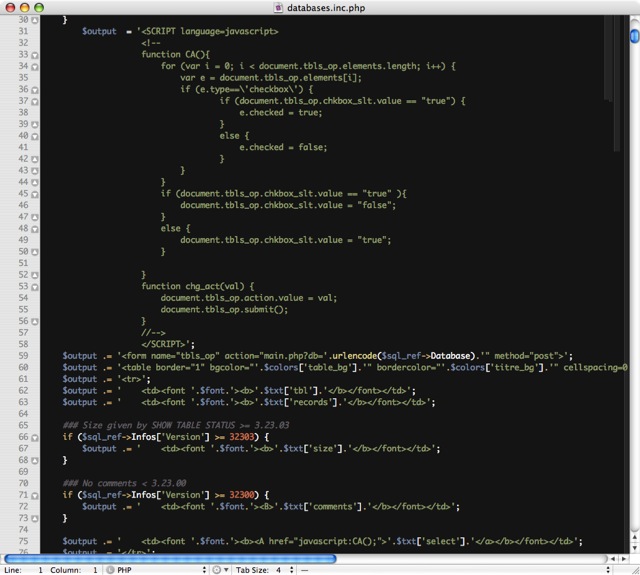Fold the else block on line 48

coord(35,229)
